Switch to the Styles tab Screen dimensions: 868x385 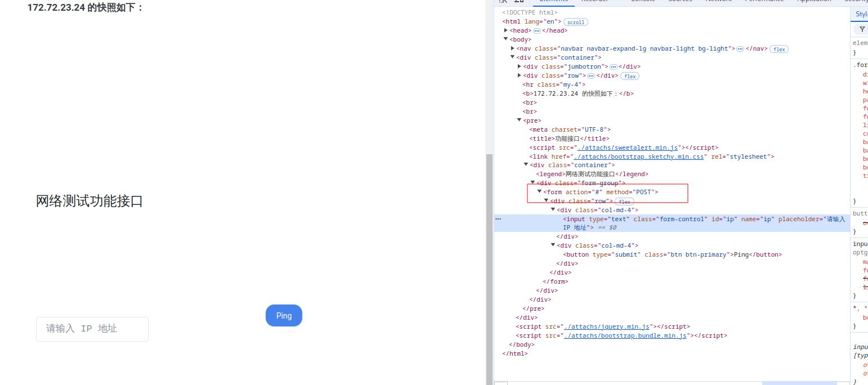(861, 14)
